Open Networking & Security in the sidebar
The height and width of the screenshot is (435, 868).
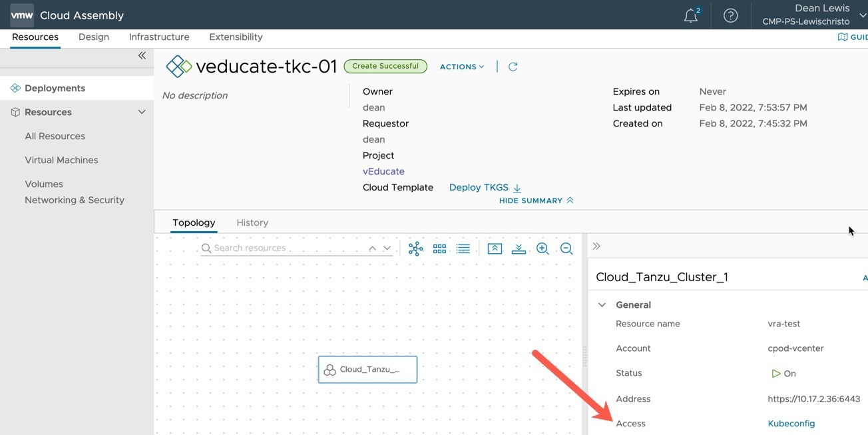point(75,200)
